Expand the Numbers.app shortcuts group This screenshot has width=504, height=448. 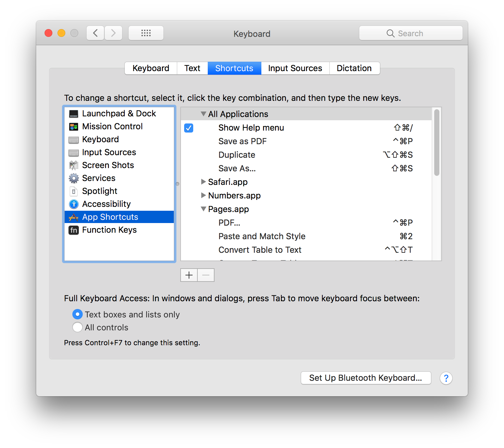(x=204, y=196)
